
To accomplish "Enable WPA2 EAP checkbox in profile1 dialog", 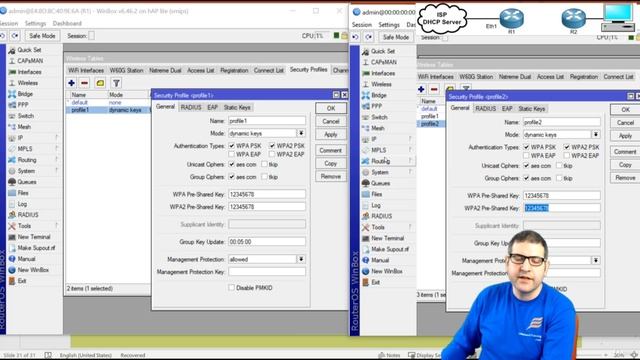I will point(272,154).
